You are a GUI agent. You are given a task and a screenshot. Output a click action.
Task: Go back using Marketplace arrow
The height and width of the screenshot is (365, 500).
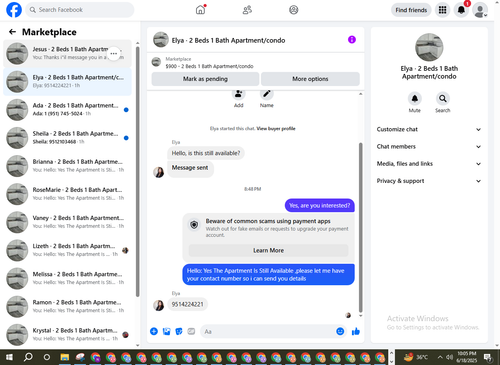point(12,32)
